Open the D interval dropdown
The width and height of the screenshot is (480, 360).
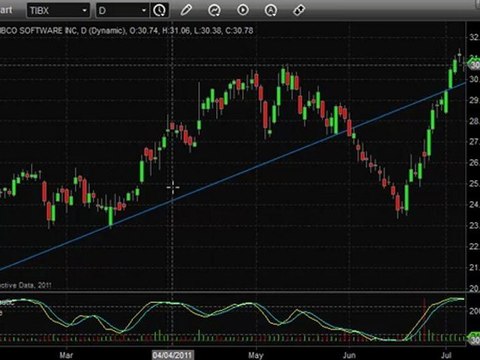[122, 11]
